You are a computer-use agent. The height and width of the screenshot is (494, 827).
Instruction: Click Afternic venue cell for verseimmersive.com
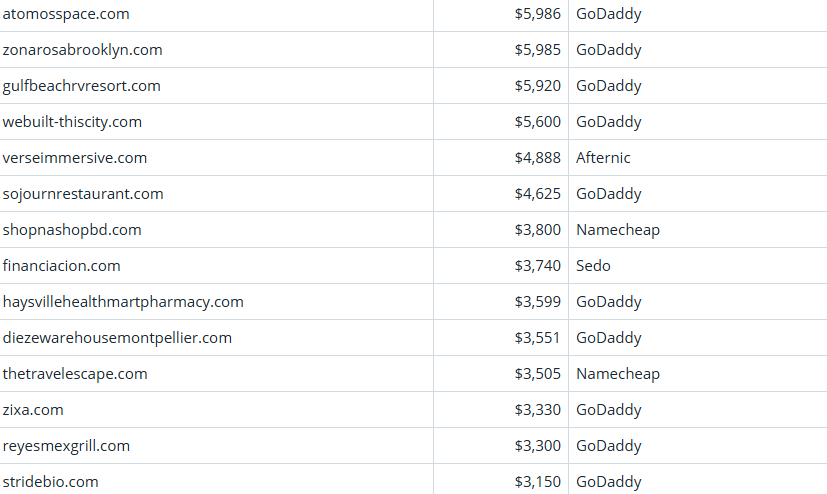click(603, 158)
